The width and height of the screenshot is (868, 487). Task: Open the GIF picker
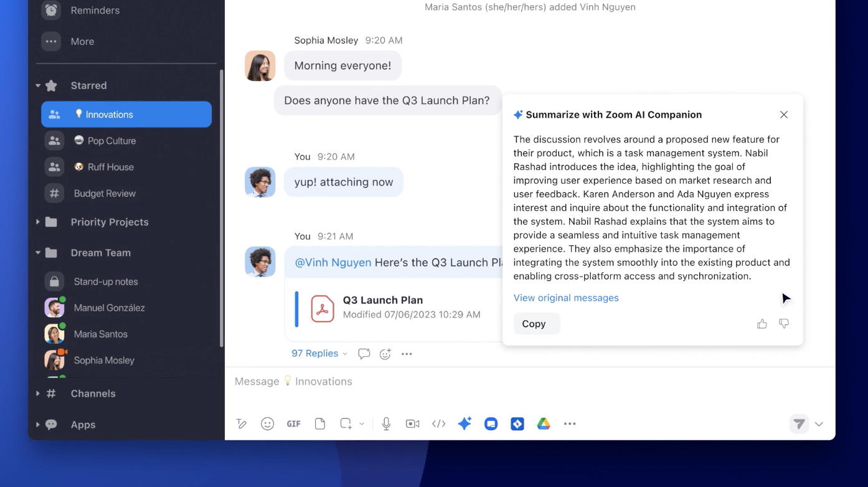(294, 424)
